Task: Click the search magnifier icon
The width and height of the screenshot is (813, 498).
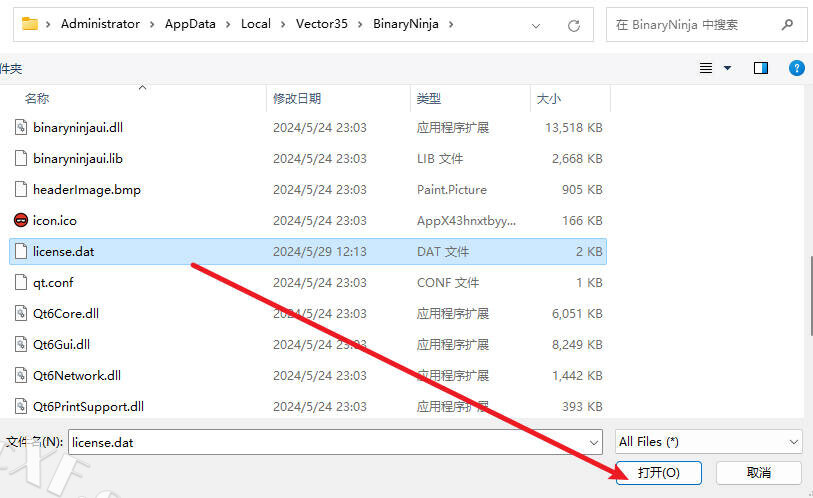Action: 787,24
